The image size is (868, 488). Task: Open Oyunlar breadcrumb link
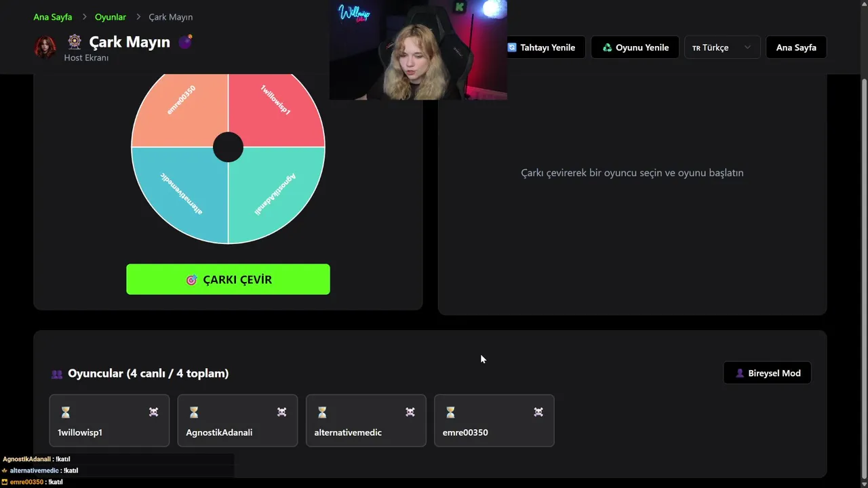point(111,17)
